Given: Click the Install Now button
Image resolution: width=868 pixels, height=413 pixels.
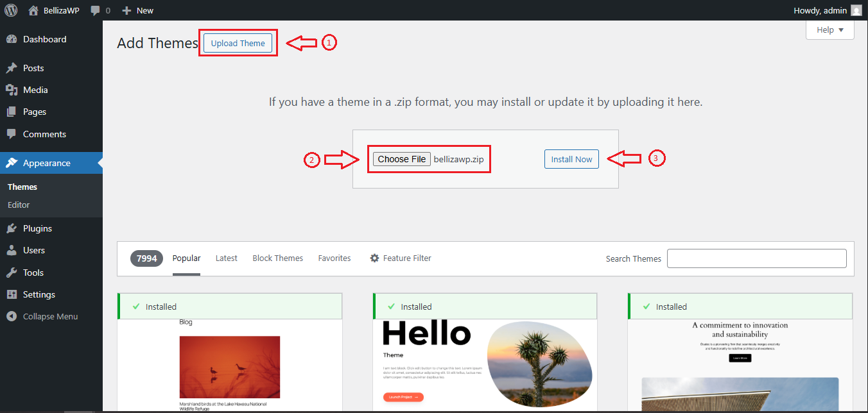Looking at the screenshot, I should point(571,159).
